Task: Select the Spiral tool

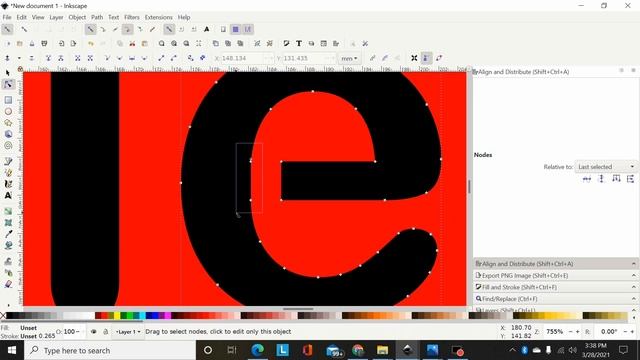Action: tap(8, 146)
